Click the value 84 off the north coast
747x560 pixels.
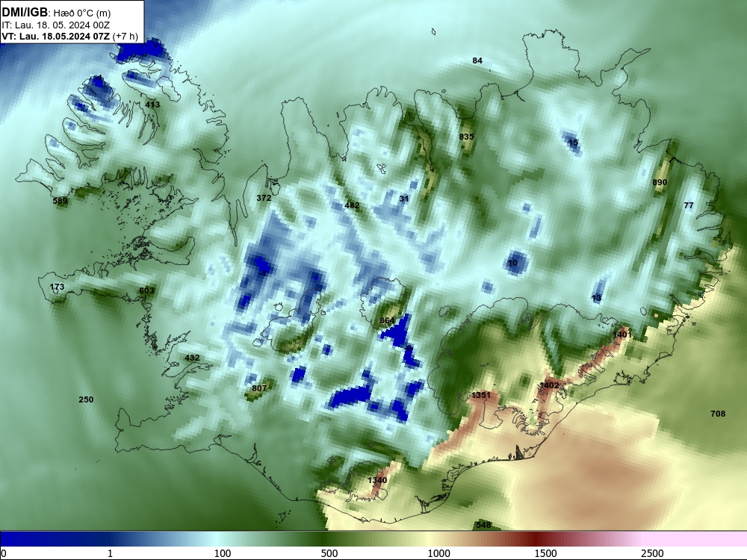click(477, 60)
